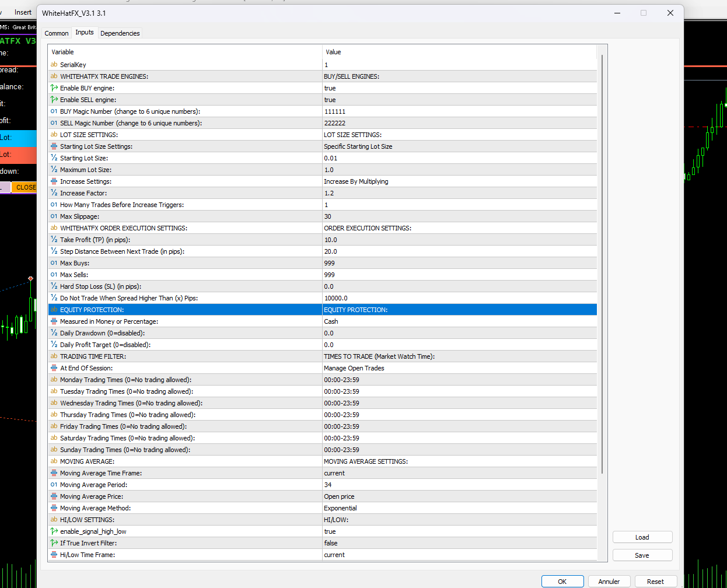Image resolution: width=727 pixels, height=588 pixels.
Task: Save the inputs with the Save button
Action: pyautogui.click(x=642, y=555)
